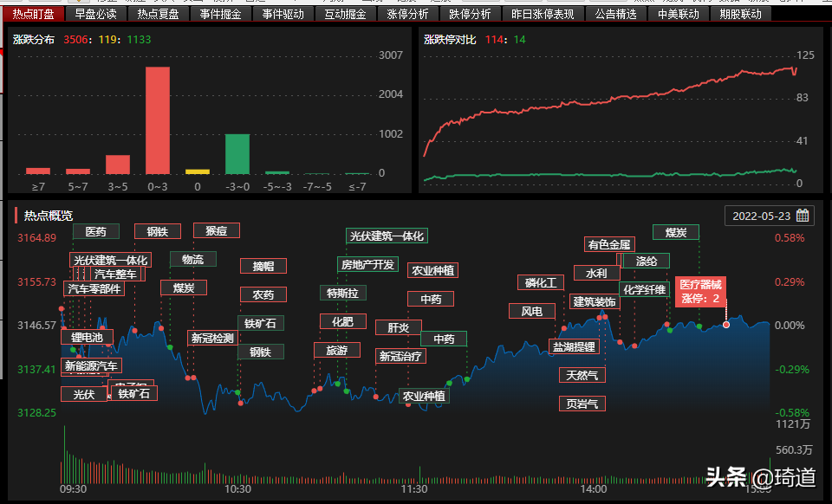
Task: Go to the 涨停分析 tab
Action: pos(407,14)
